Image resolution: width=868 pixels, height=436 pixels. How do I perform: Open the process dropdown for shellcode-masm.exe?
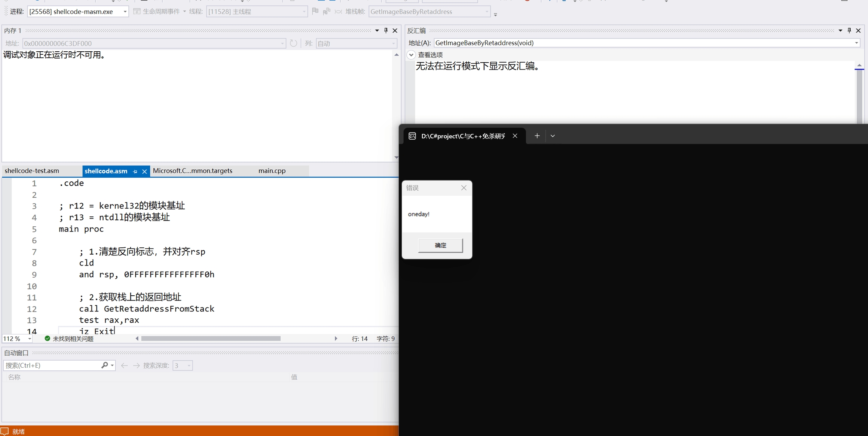pyautogui.click(x=125, y=12)
